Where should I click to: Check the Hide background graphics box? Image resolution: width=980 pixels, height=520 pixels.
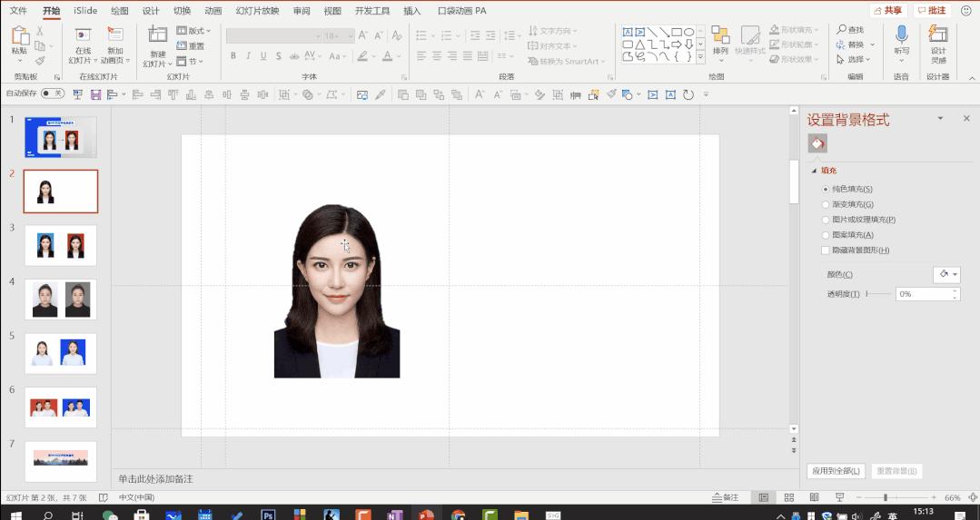(826, 250)
